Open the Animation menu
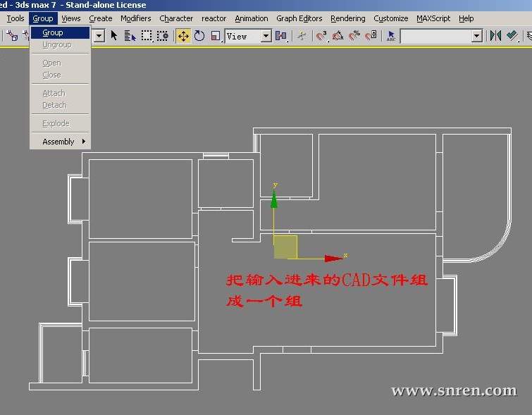The width and height of the screenshot is (532, 415). [x=252, y=18]
